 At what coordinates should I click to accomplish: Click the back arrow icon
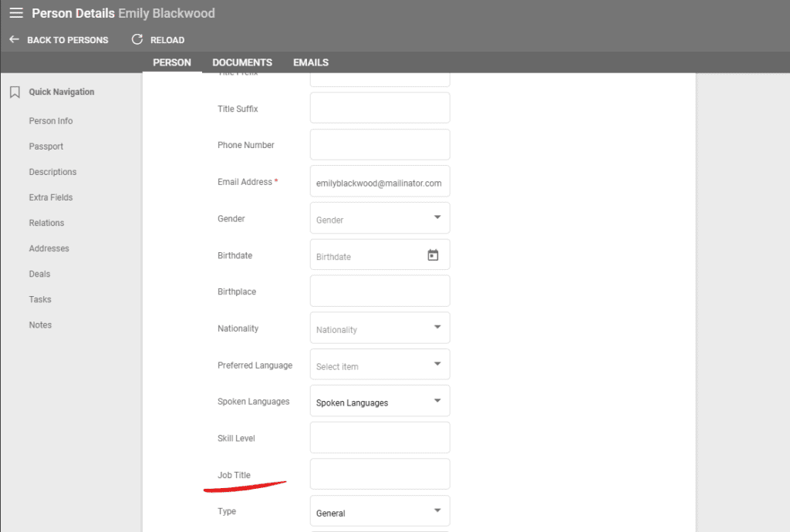(12, 39)
